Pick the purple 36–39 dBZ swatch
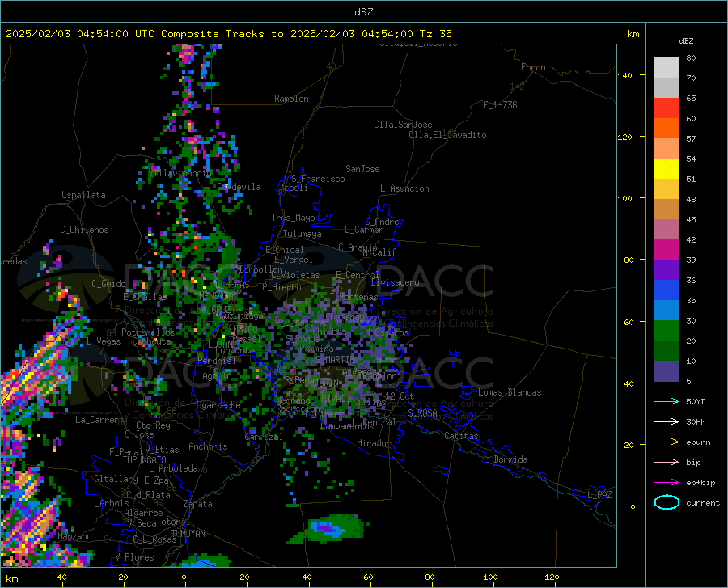Image resolution: width=728 pixels, height=588 pixels. pos(667,270)
